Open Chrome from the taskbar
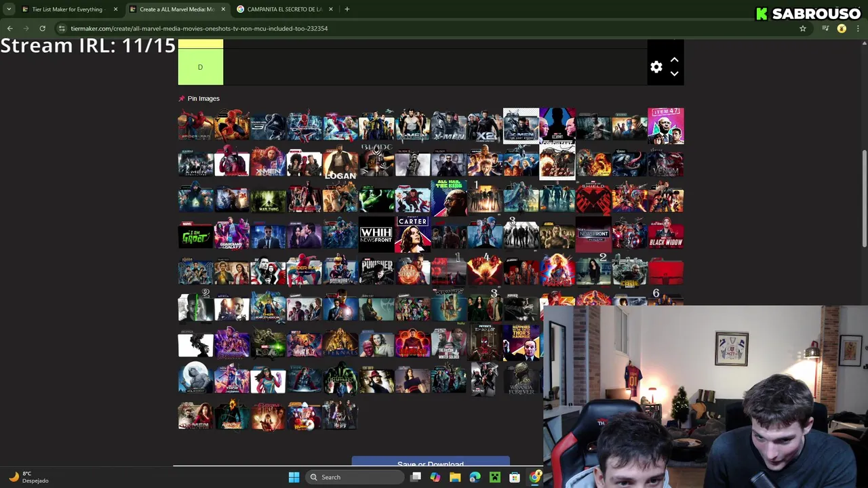Image resolution: width=868 pixels, height=488 pixels. coord(535,477)
